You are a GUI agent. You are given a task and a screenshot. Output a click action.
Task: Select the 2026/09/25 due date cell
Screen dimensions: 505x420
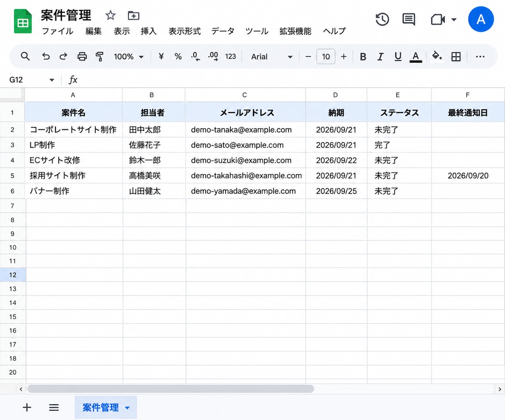[x=336, y=191]
